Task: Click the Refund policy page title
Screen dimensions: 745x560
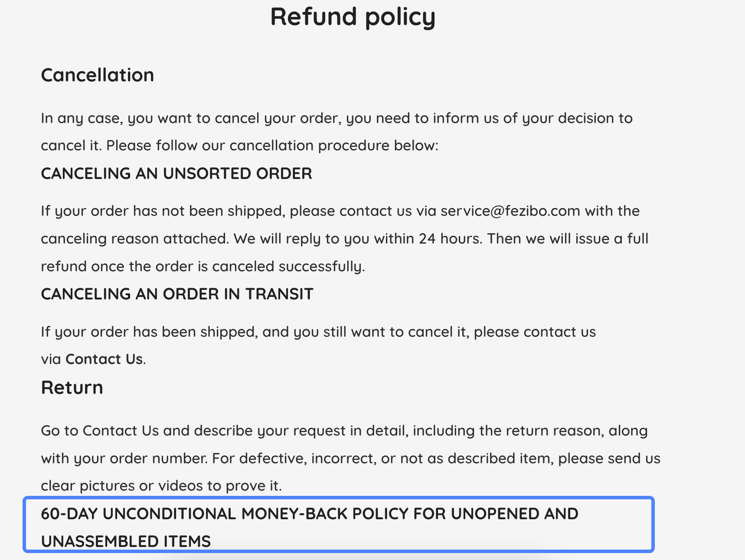Action: [x=353, y=17]
